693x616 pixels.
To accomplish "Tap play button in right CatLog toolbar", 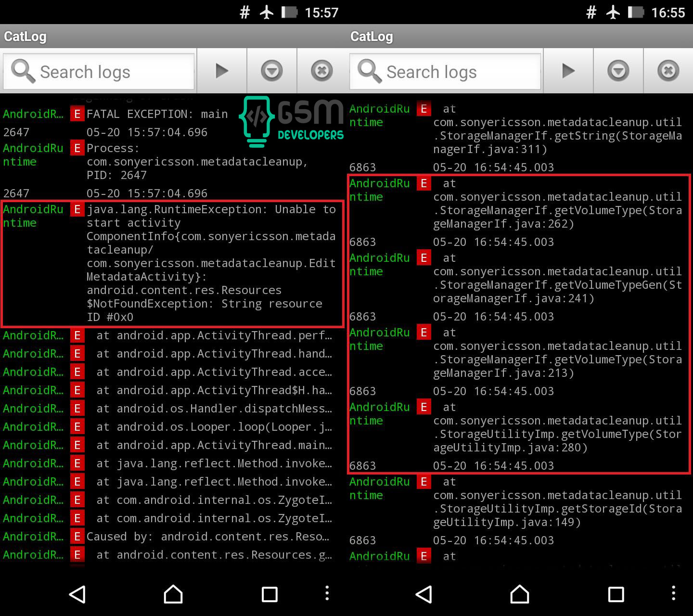I will click(x=568, y=71).
